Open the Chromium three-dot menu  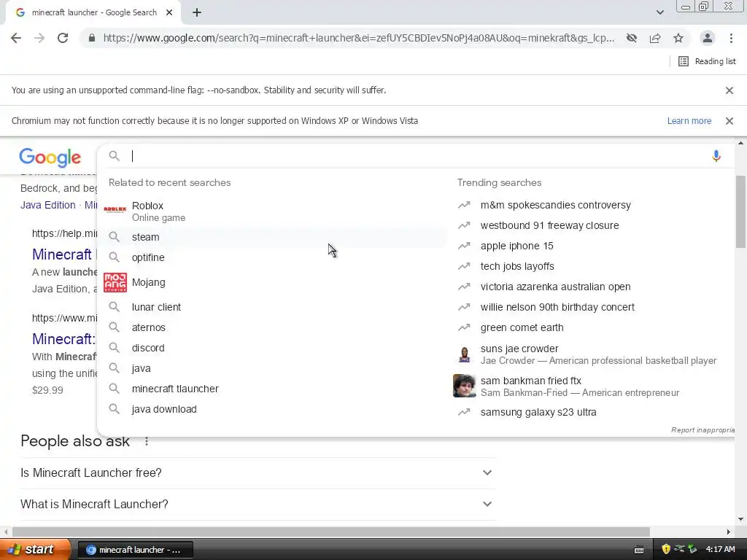pyautogui.click(x=731, y=38)
